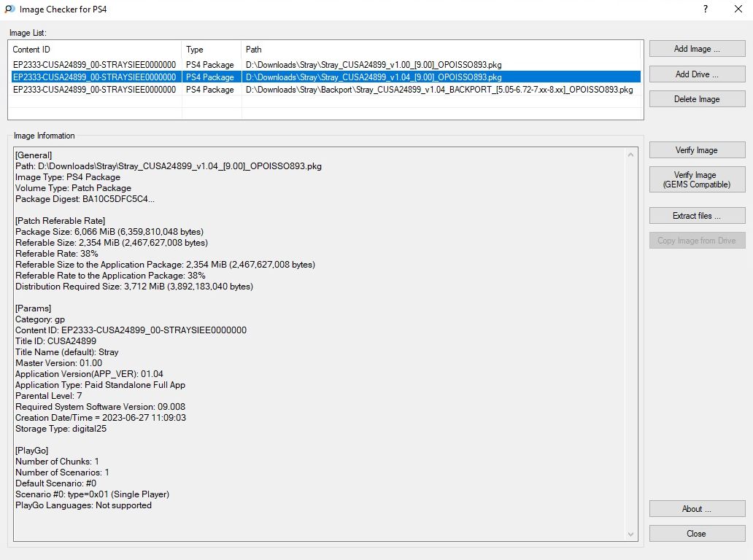Image resolution: width=753 pixels, height=560 pixels.
Task: Click the Package Digest line
Action: (x=85, y=199)
